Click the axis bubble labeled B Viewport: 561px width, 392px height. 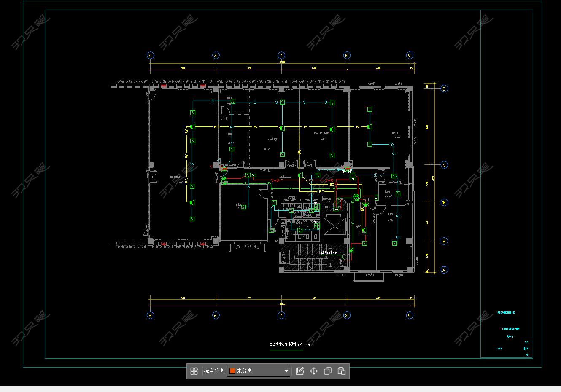444,242
